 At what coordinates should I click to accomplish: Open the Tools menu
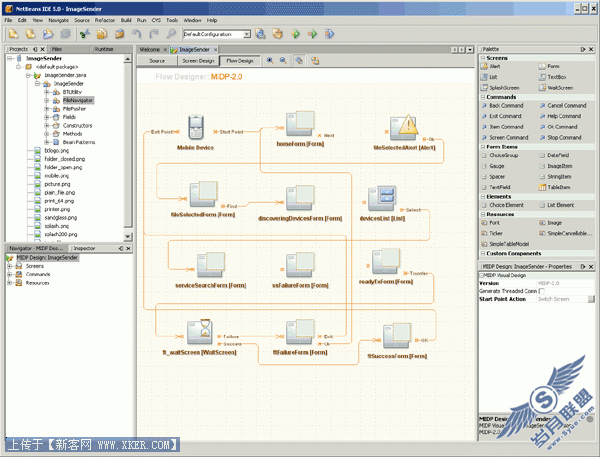click(172, 20)
